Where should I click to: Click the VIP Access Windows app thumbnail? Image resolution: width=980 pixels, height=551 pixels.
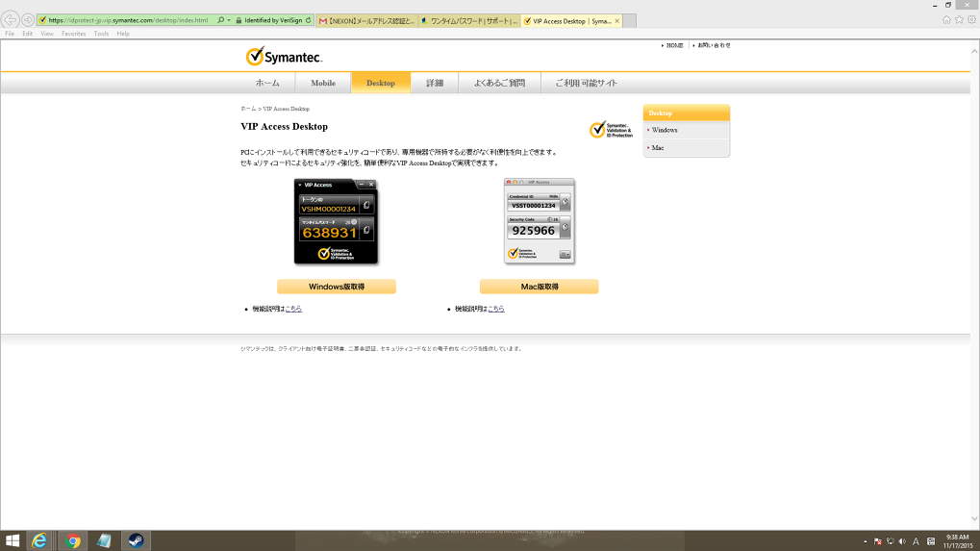click(336, 221)
